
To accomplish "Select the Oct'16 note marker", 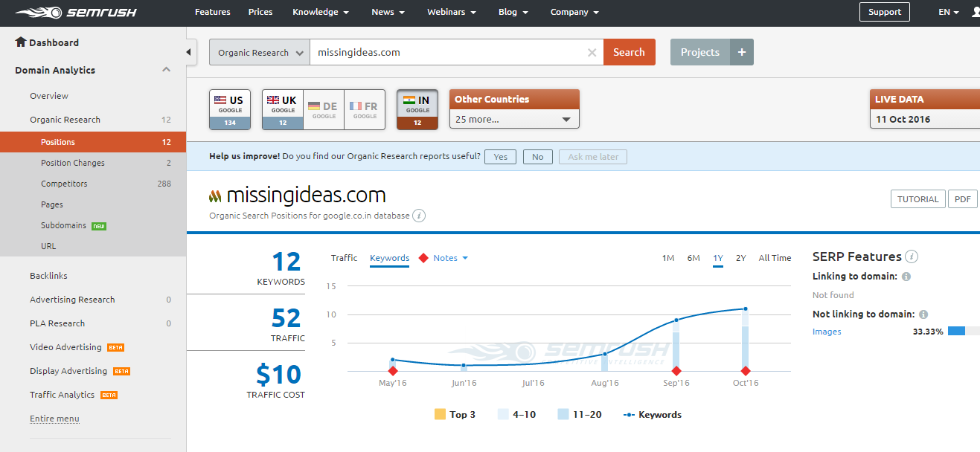I will (745, 371).
